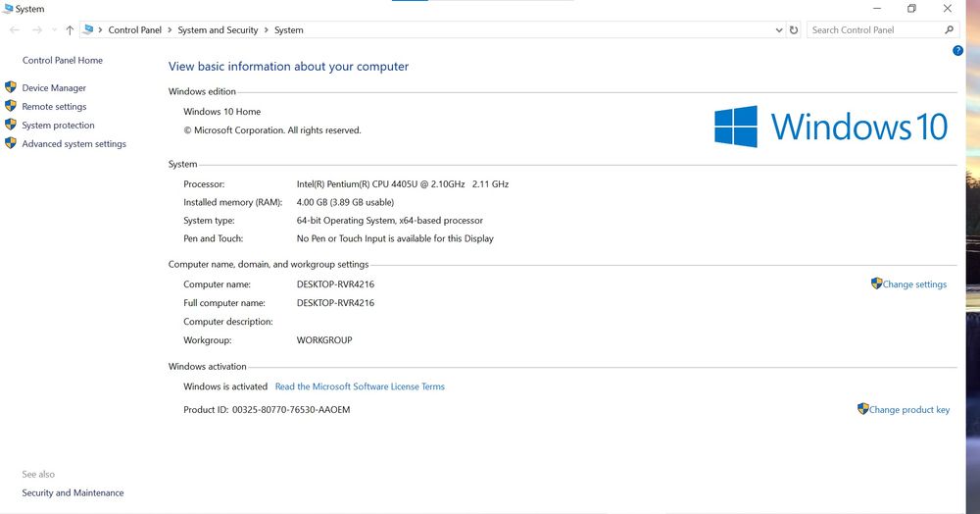The width and height of the screenshot is (980, 514).
Task: Click the Forward navigation arrow
Action: coord(37,30)
